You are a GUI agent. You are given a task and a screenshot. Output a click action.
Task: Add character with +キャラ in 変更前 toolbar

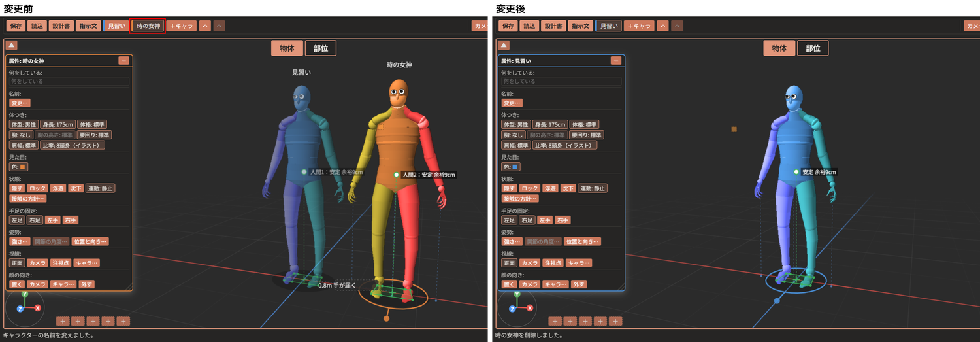click(182, 26)
